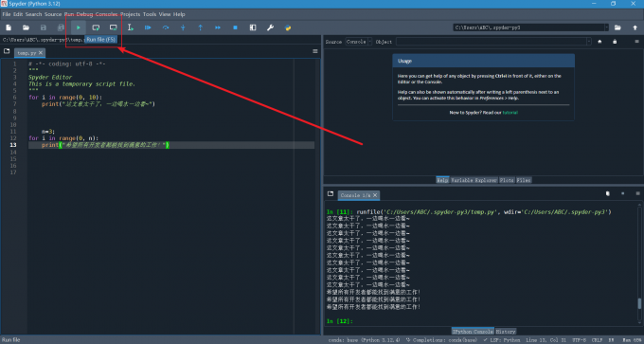644x344 pixels.
Task: Open the Tools menu
Action: [150, 14]
